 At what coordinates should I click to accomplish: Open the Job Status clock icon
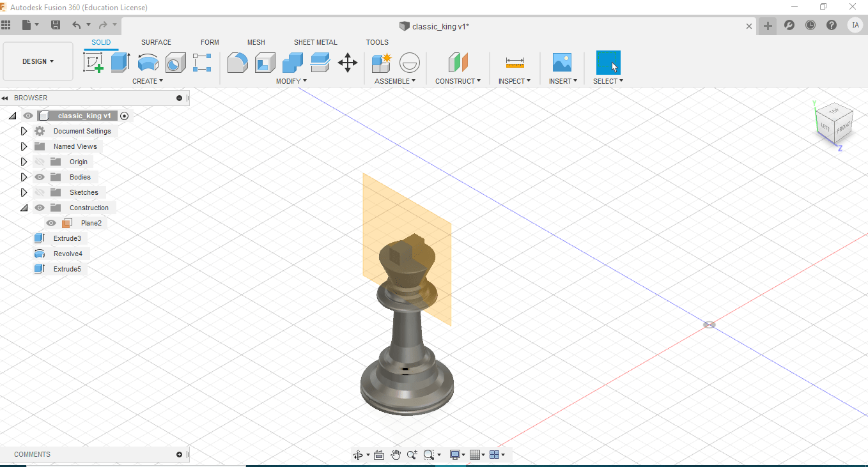[x=810, y=25]
